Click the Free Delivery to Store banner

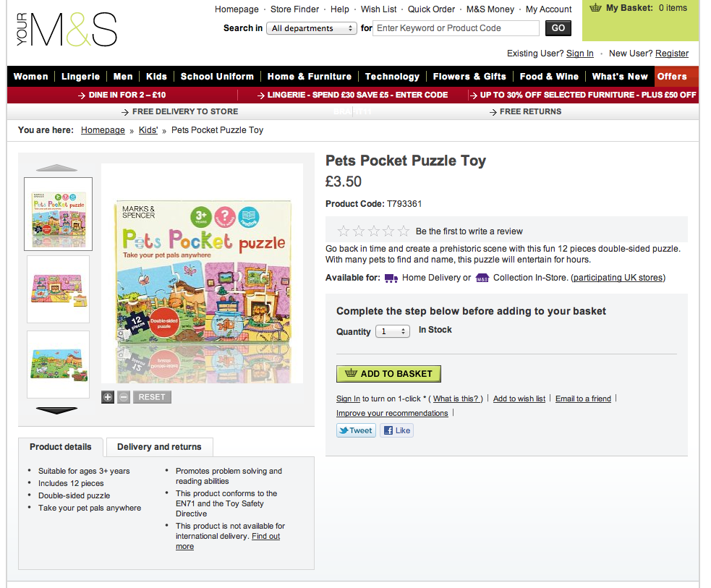pos(180,111)
